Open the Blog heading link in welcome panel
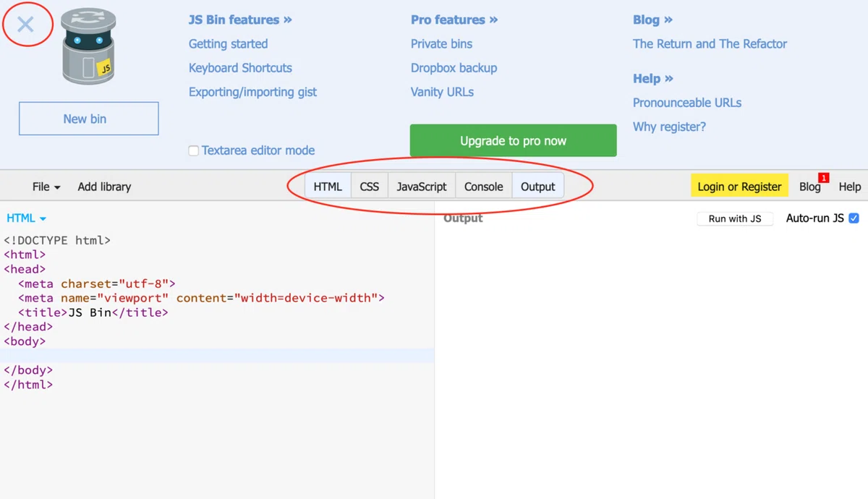Viewport: 868px width, 499px height. [652, 20]
